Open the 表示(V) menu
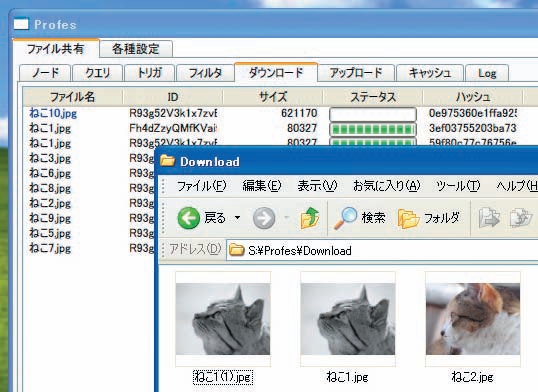Image resolution: width=538 pixels, height=392 pixels. [317, 186]
